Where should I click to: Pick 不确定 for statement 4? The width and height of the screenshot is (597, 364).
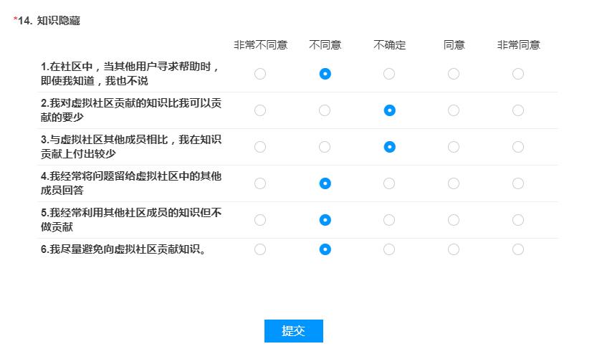click(x=389, y=183)
